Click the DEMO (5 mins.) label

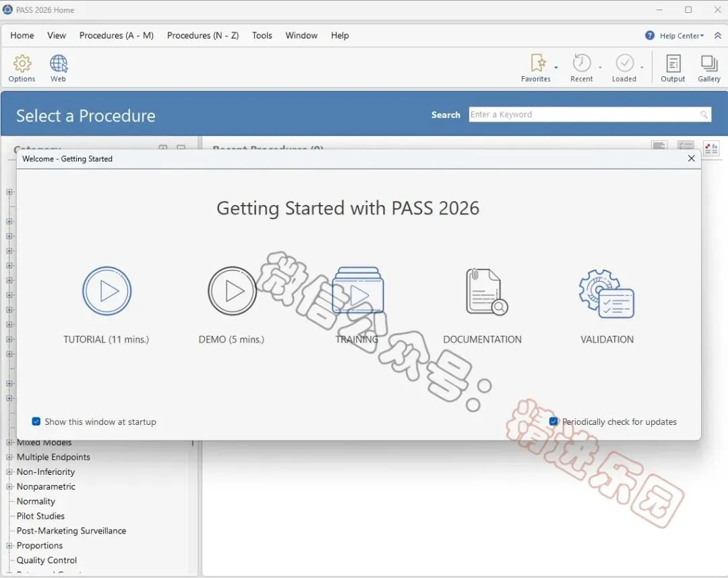point(231,340)
